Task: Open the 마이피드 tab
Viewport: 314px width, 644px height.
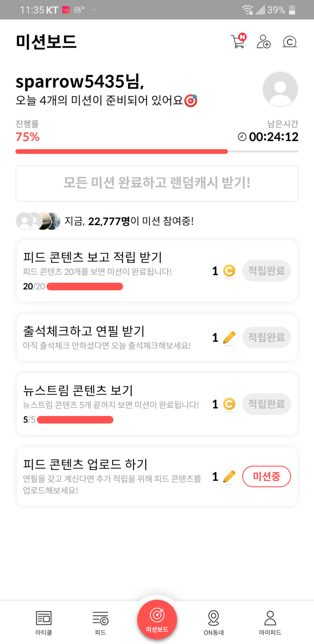Action: [270, 622]
